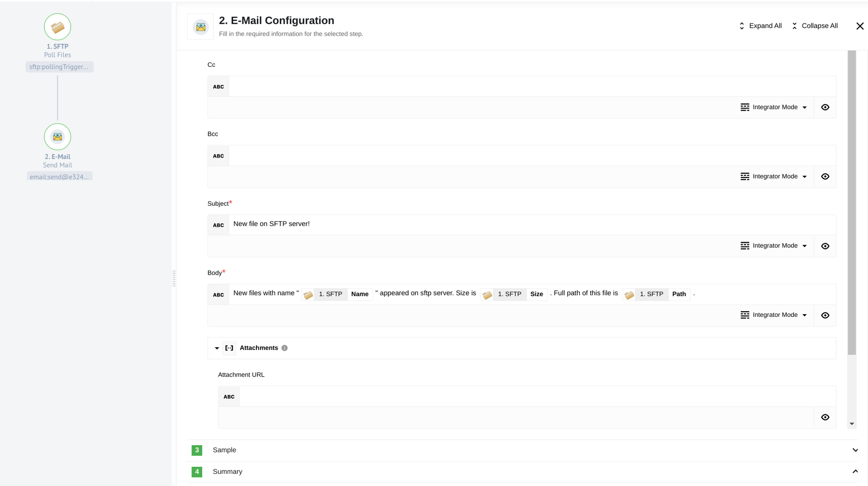Screen dimensions: 868x486
Task: Expand the Attachments section
Action: coord(217,348)
